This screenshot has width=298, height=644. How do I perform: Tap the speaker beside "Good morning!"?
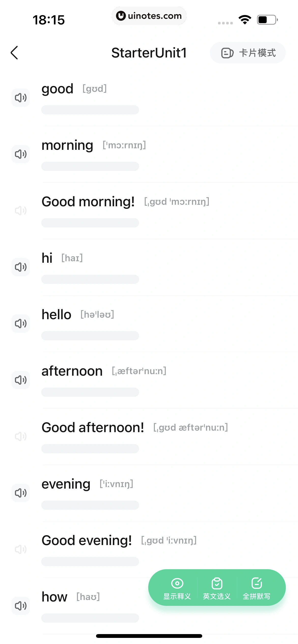(x=21, y=211)
